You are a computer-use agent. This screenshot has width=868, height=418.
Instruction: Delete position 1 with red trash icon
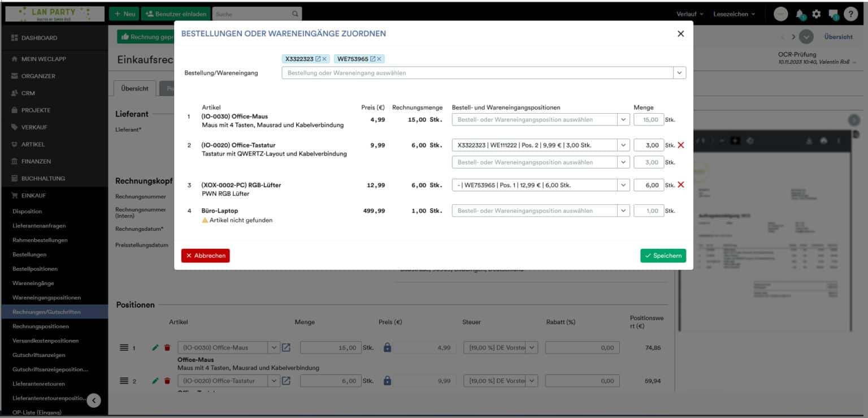(167, 348)
